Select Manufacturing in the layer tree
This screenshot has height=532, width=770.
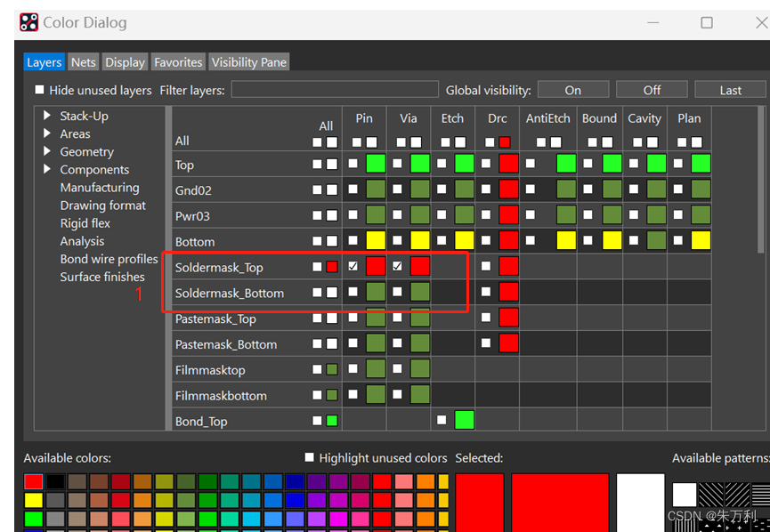(100, 188)
